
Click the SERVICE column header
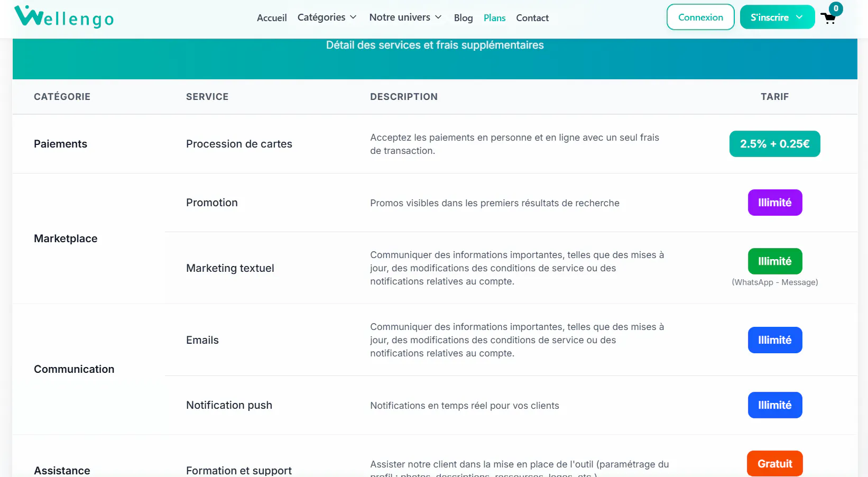pos(207,97)
